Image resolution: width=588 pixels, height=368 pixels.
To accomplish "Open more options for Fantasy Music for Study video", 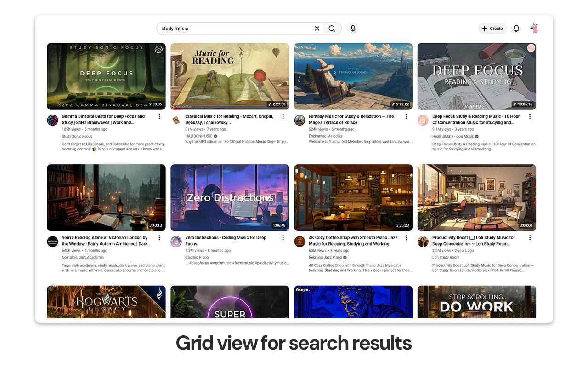I will pyautogui.click(x=406, y=117).
